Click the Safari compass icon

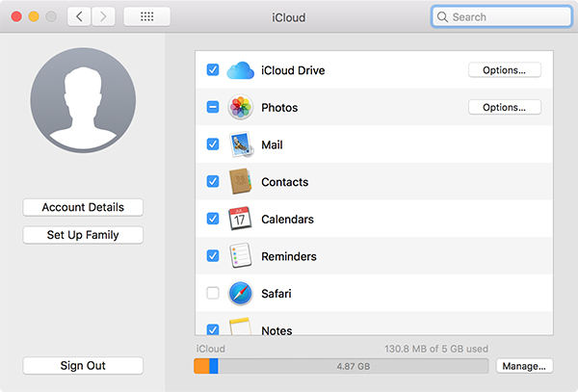click(240, 293)
